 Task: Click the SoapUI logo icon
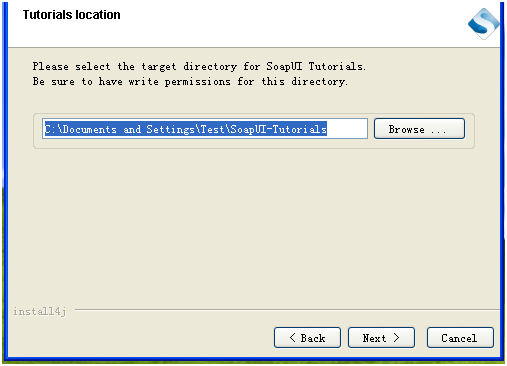point(483,23)
